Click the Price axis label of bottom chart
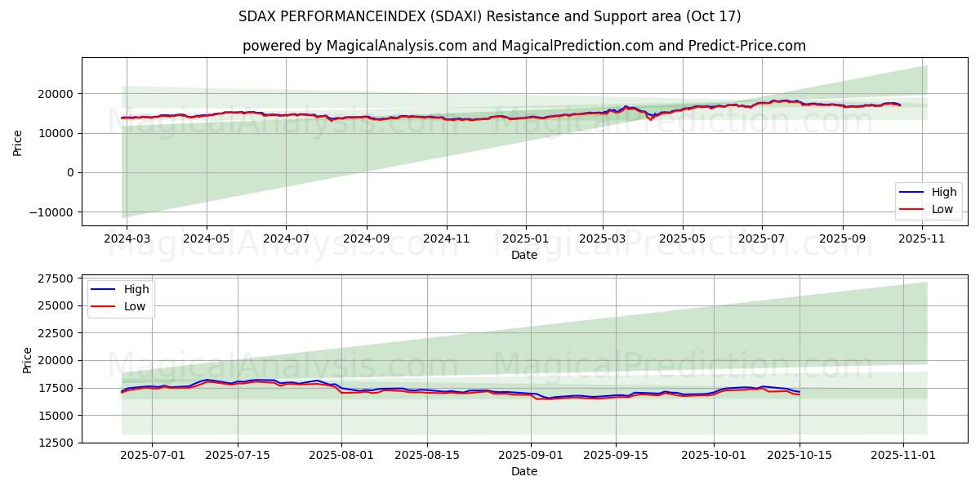Screen dimensions: 980x490 pyautogui.click(x=28, y=360)
